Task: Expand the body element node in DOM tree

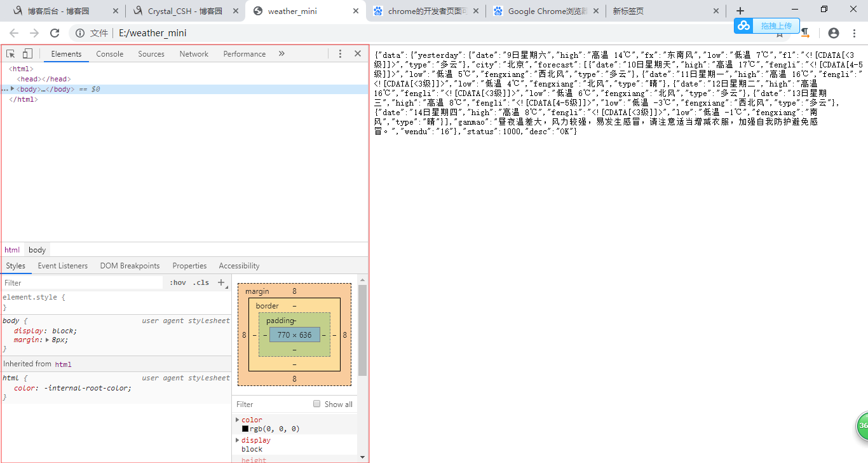Action: [x=13, y=89]
